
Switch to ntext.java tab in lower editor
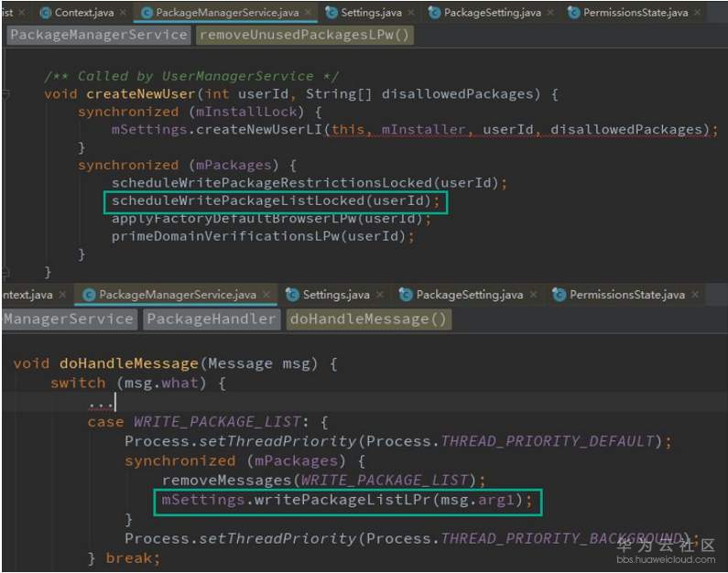click(27, 295)
